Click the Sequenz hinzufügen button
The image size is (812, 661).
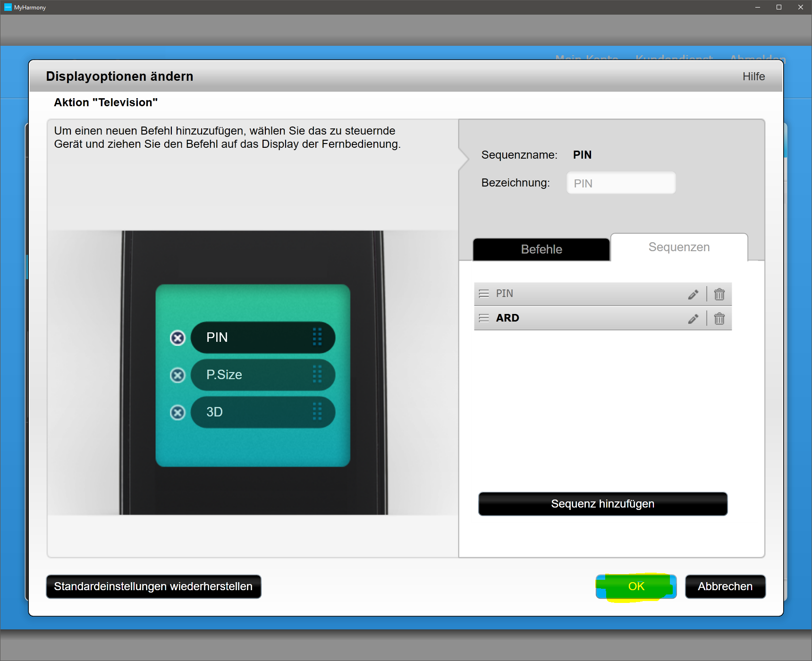pyautogui.click(x=602, y=504)
